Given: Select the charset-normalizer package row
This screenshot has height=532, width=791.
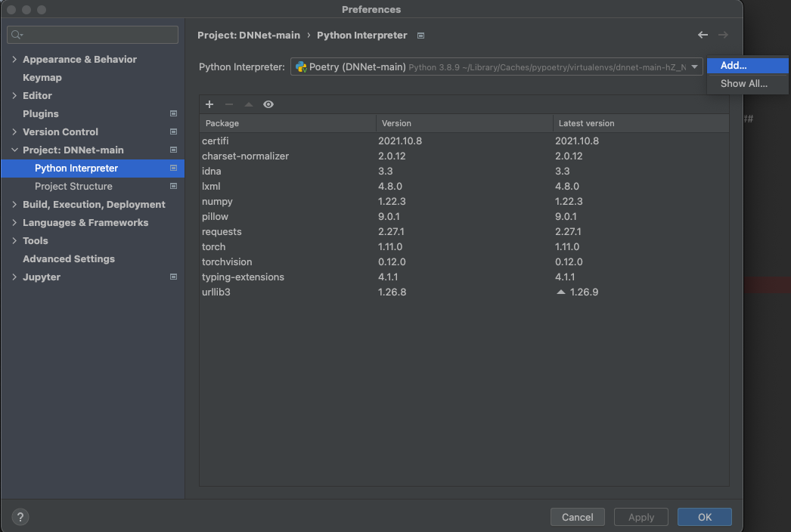Looking at the screenshot, I should [x=464, y=156].
